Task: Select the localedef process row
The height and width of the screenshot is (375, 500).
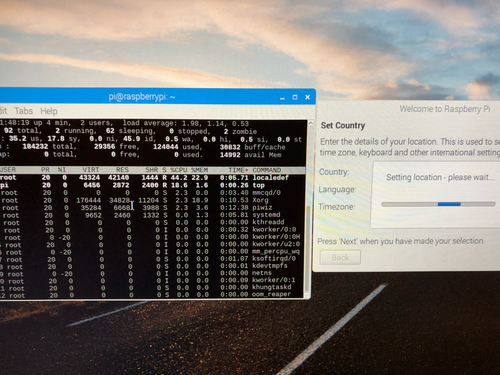Action: (153, 178)
